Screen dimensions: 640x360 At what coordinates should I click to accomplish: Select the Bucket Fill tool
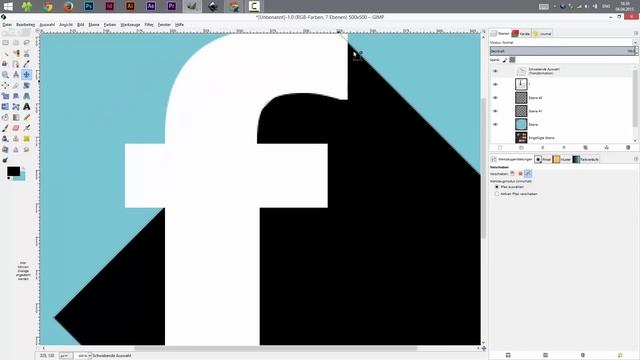point(5,117)
